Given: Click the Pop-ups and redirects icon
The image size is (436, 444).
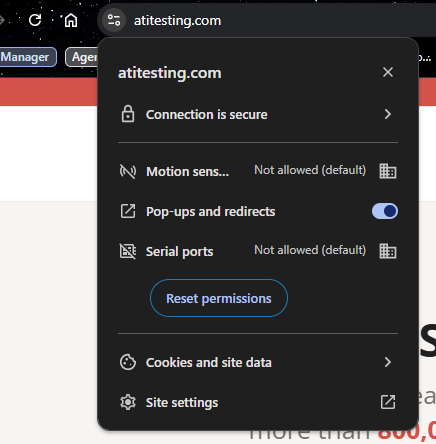Looking at the screenshot, I should click(128, 211).
